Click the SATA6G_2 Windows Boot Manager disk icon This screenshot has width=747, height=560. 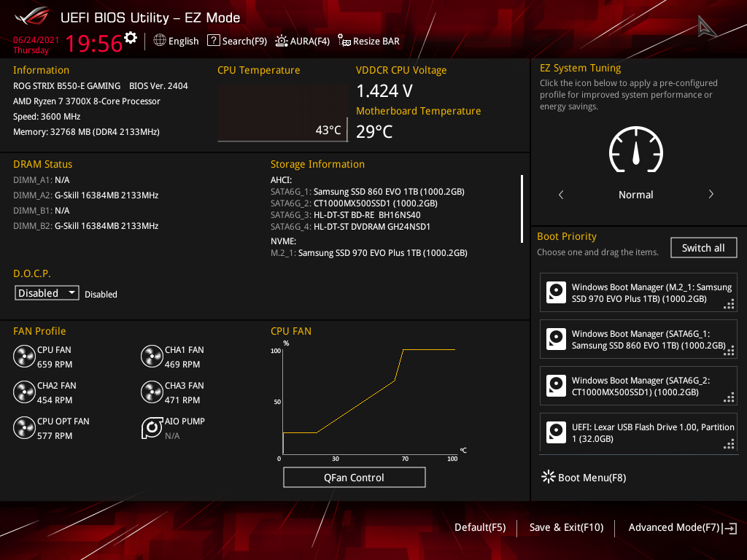click(556, 386)
